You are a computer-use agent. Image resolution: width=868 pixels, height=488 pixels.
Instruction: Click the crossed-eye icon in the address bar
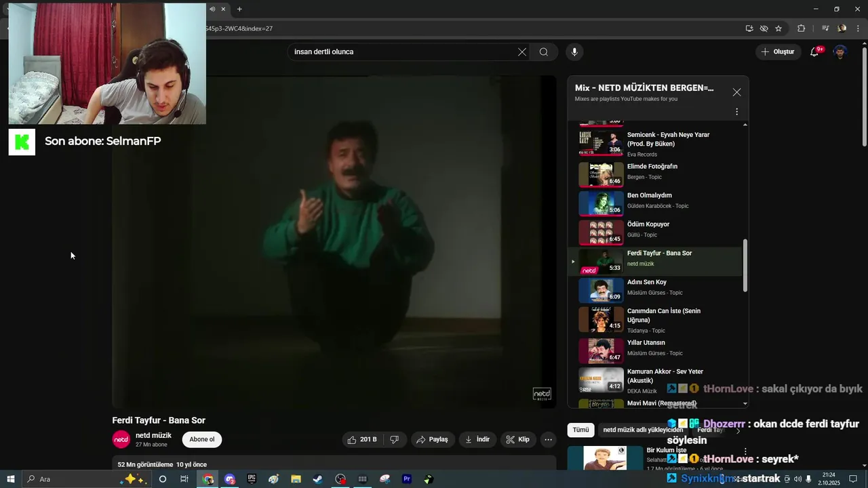pyautogui.click(x=764, y=28)
